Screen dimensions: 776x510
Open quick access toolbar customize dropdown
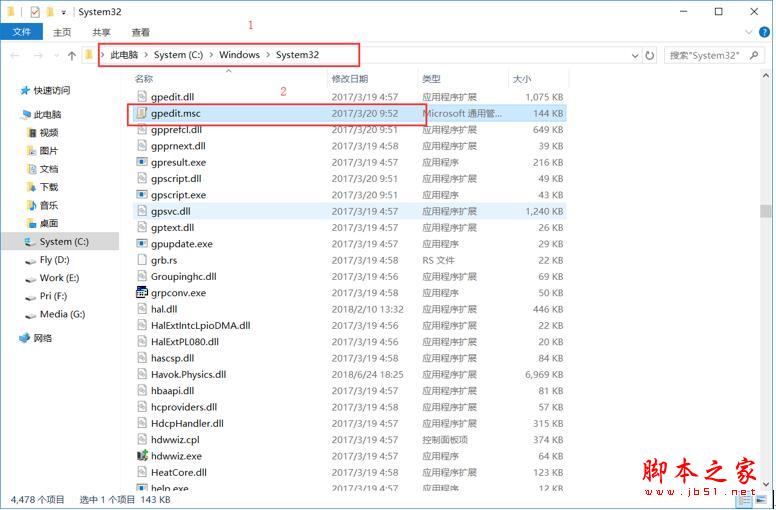[x=64, y=12]
